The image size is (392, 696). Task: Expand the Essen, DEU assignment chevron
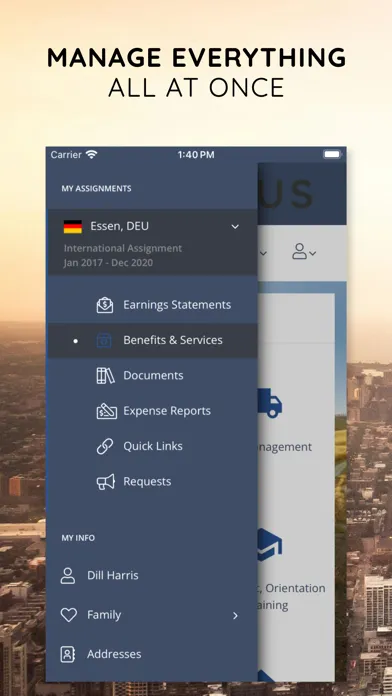pyautogui.click(x=235, y=227)
